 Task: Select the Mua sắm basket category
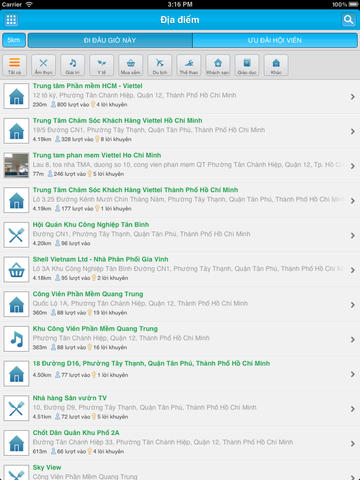coord(131,65)
